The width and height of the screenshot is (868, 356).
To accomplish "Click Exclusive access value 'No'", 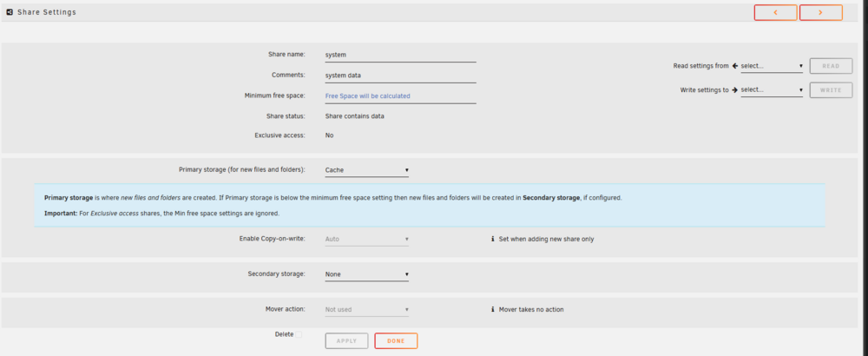I will [329, 135].
